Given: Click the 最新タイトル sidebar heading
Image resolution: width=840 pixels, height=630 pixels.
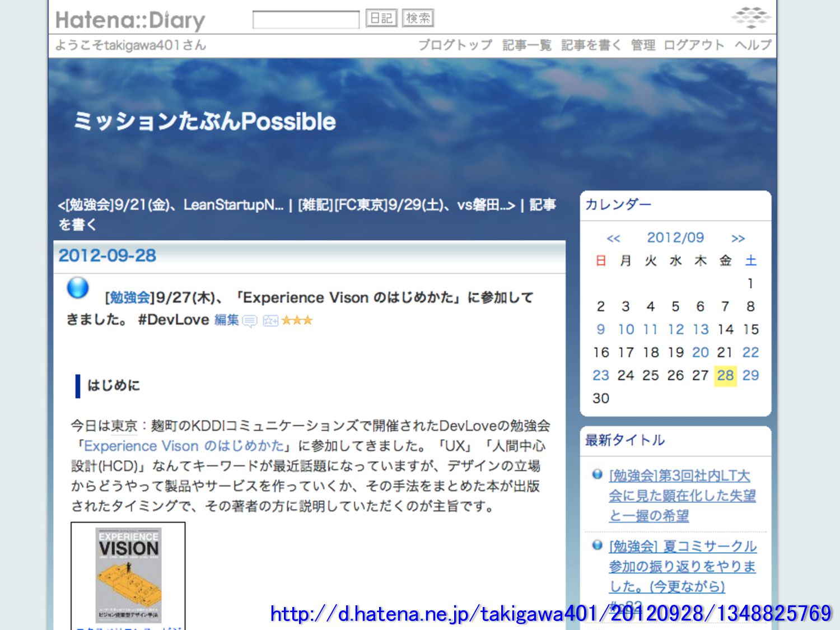Looking at the screenshot, I should (x=625, y=440).
